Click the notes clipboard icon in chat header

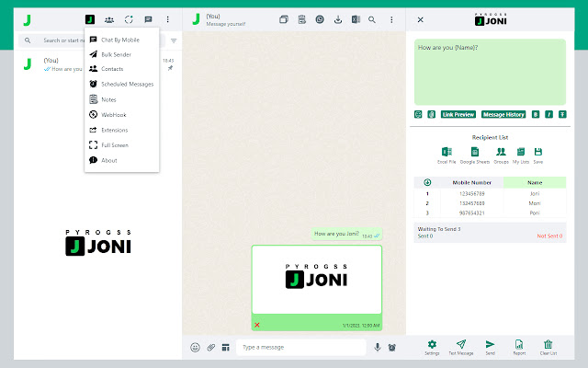click(x=302, y=19)
